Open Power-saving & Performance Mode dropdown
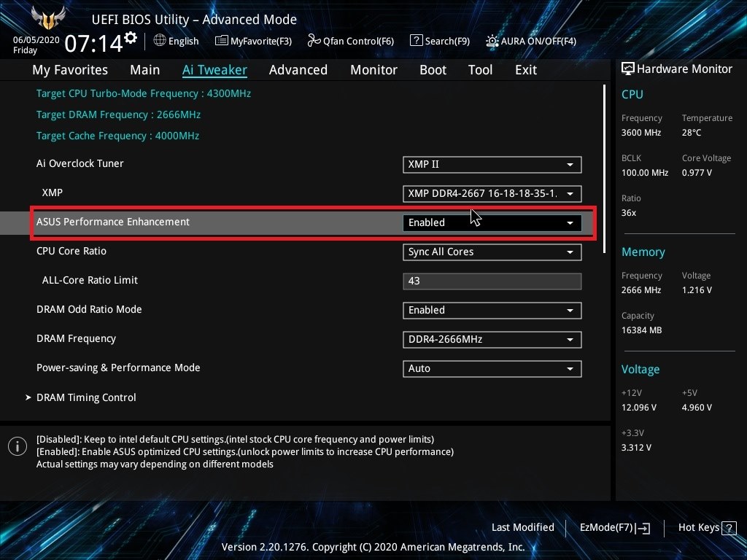The height and width of the screenshot is (560, 747). [x=492, y=368]
